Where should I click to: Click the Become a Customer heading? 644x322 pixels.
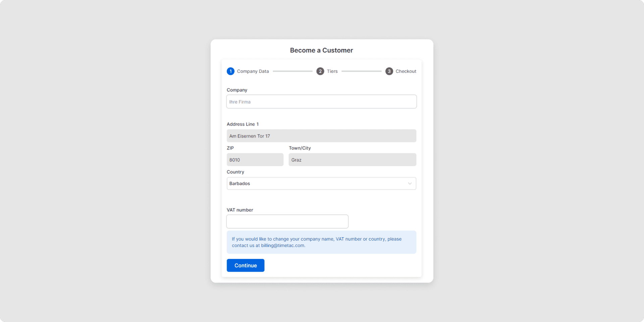[321, 50]
